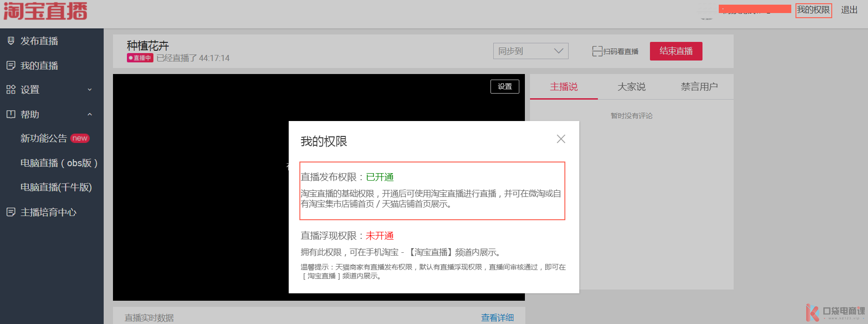Select the 主播说 tab
The image size is (868, 324).
pos(563,87)
